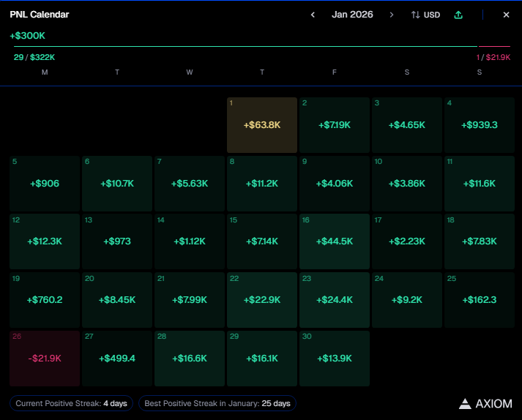
Task: Select January 17 cell with +$2.23K
Action: coord(407,241)
